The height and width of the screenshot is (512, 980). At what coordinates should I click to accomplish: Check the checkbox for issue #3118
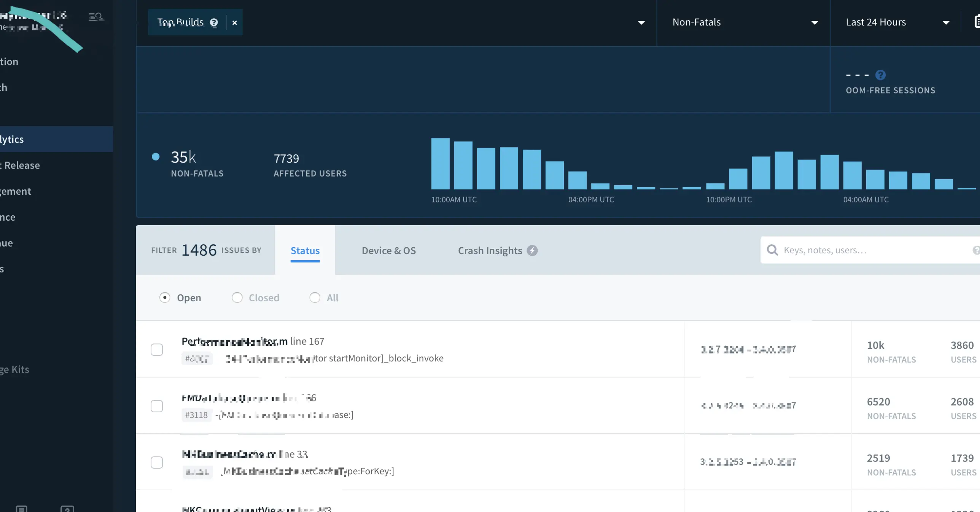[x=157, y=406]
